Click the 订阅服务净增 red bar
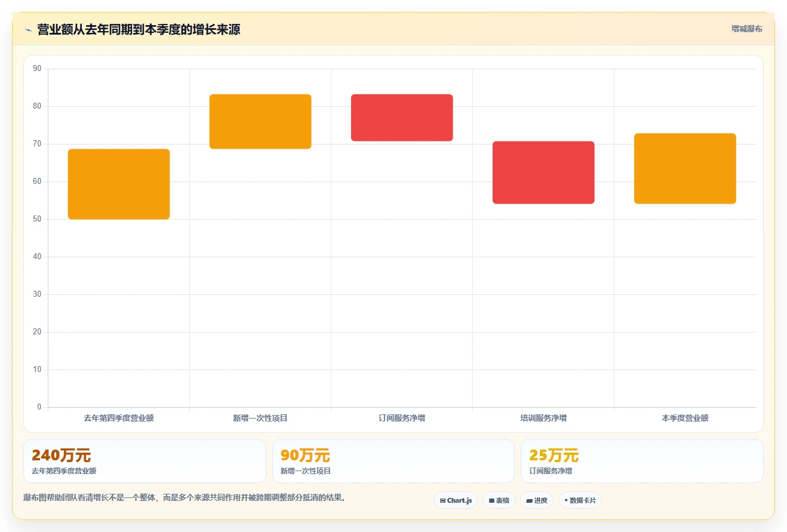 click(x=402, y=118)
